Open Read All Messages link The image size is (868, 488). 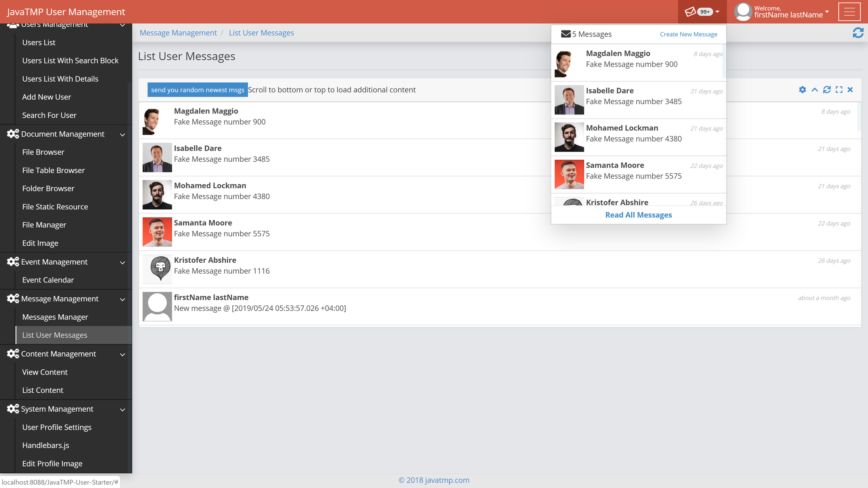(x=638, y=215)
